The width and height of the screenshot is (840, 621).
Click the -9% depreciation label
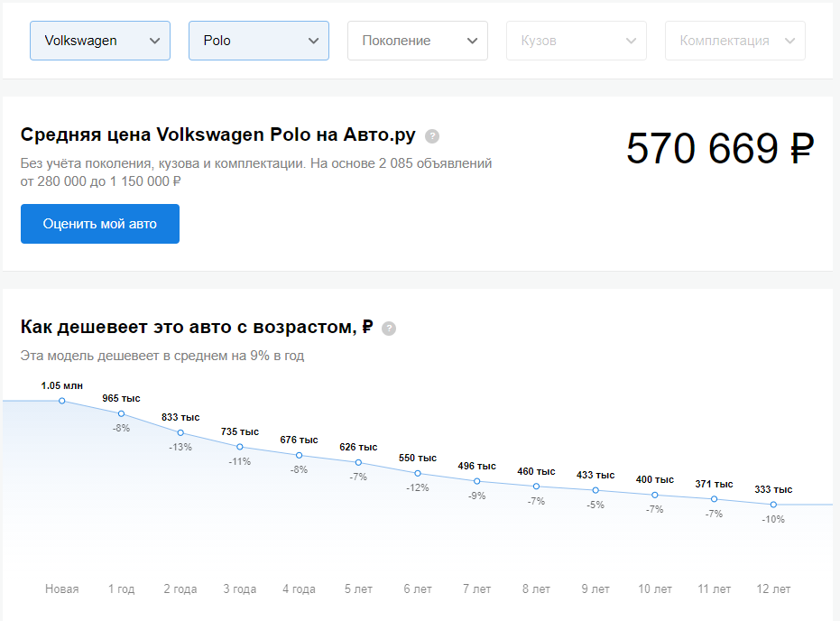coord(476,496)
